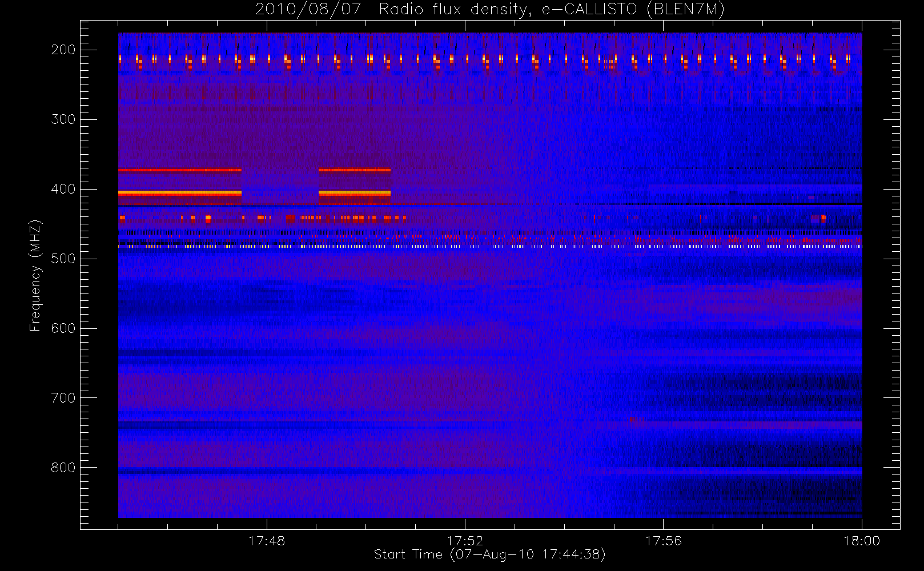The width and height of the screenshot is (924, 571).
Task: Click the 400 frequency tick label
Action: pos(63,189)
